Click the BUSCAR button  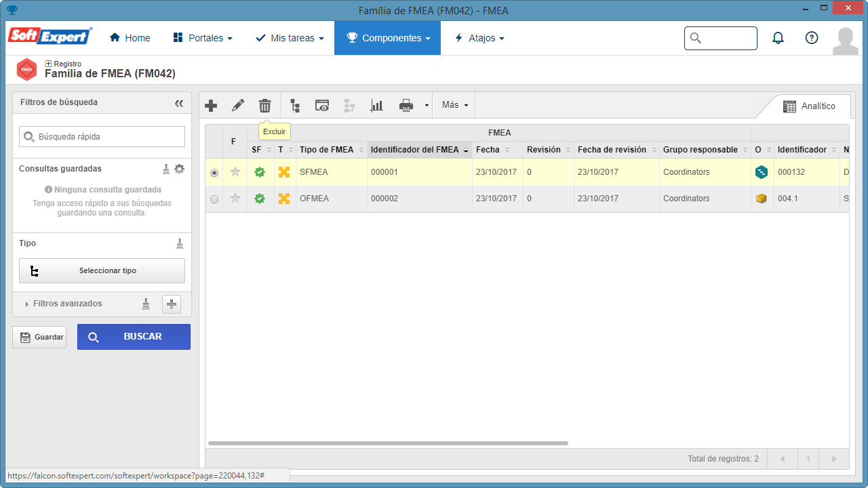[x=134, y=337]
